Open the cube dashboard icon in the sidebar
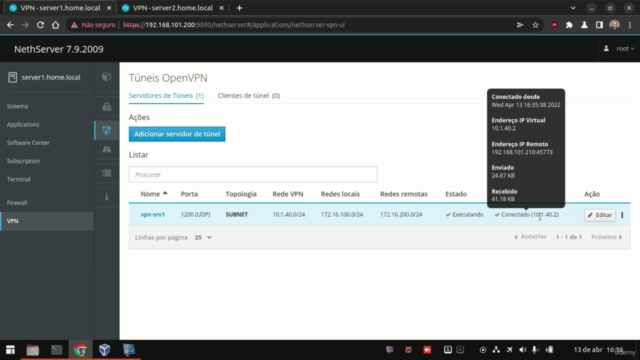The width and height of the screenshot is (640, 360). pos(107,77)
